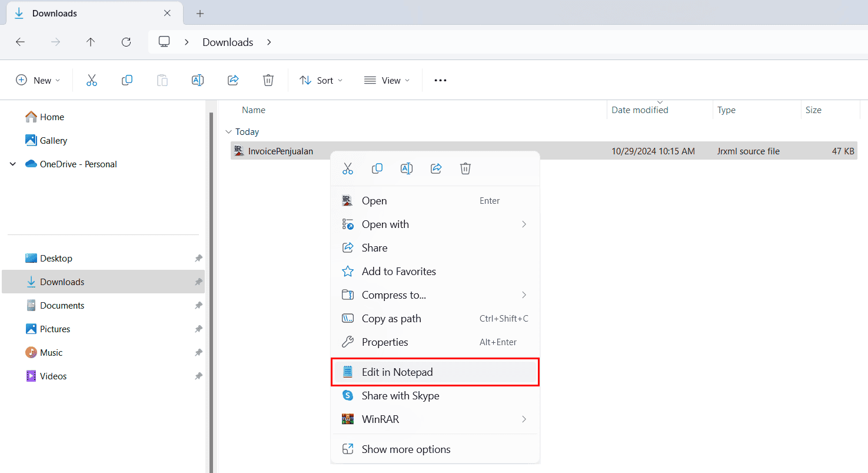Open the Documents folder in the sidebar
Image resolution: width=868 pixels, height=473 pixels.
tap(62, 306)
